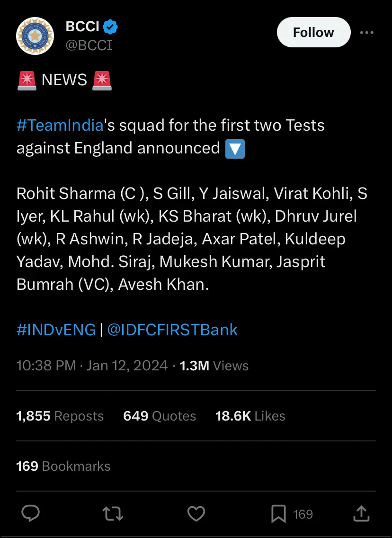Follow the BCCI account
This screenshot has width=392, height=538.
(x=313, y=32)
